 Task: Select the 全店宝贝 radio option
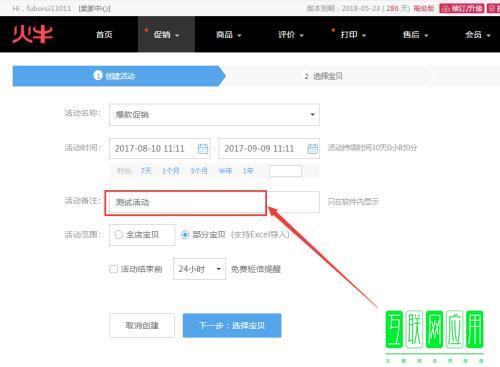tap(119, 235)
